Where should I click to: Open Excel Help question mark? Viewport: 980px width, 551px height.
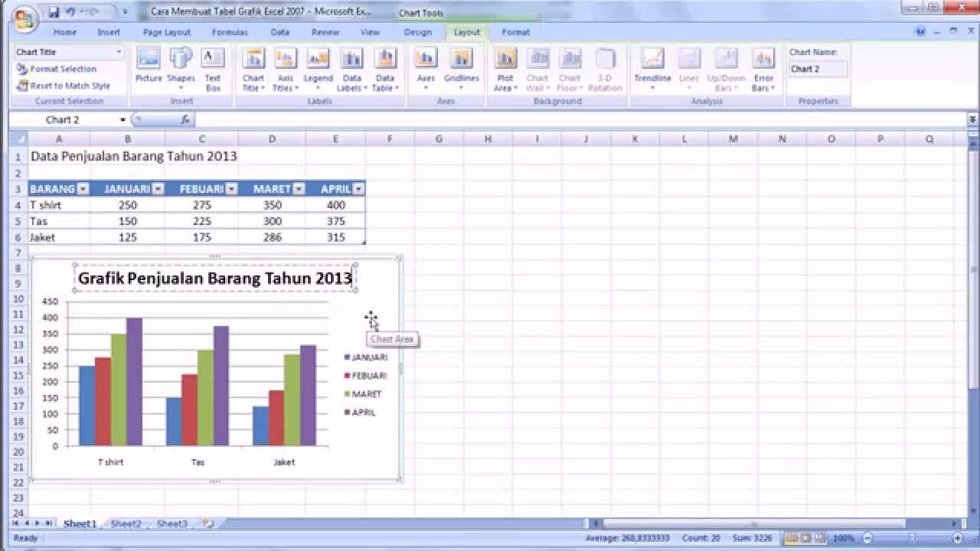coord(921,32)
